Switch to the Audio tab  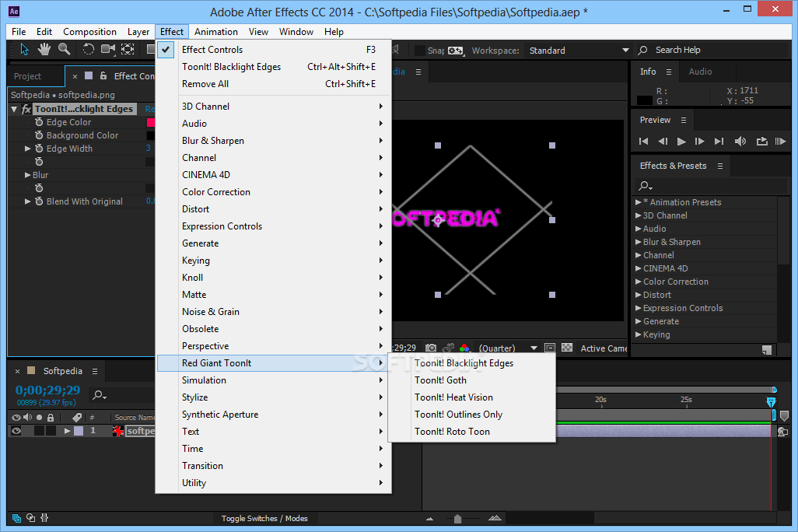point(700,72)
